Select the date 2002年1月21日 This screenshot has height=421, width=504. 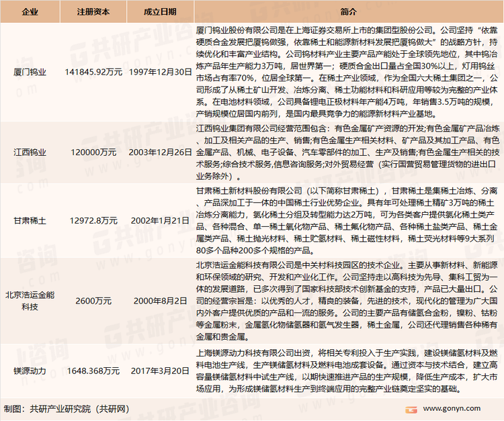tap(160, 221)
